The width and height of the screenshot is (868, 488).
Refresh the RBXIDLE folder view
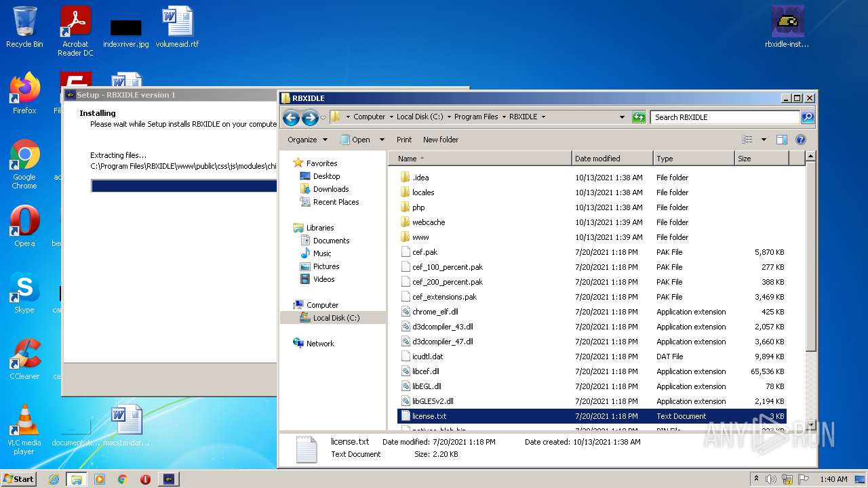pyautogui.click(x=639, y=117)
